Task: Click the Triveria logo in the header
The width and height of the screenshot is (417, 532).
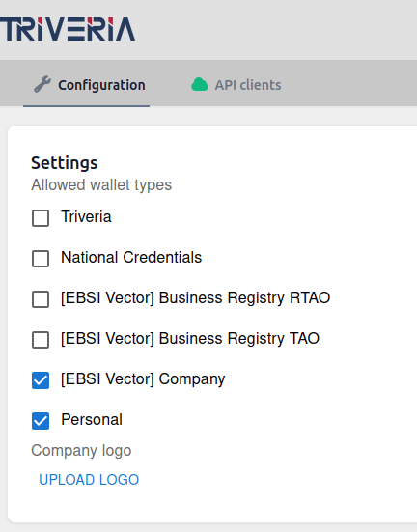Action: pyautogui.click(x=68, y=29)
